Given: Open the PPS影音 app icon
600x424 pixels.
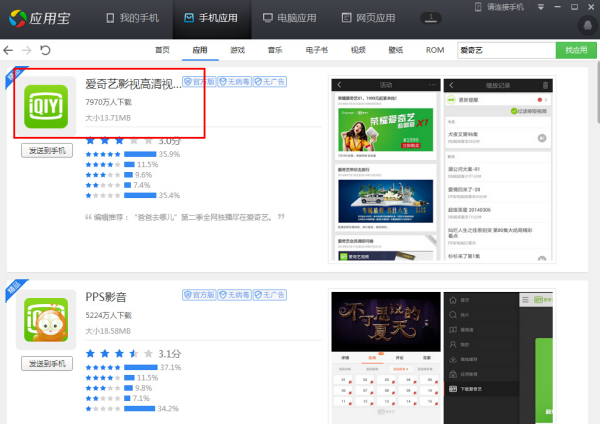Looking at the screenshot, I should (x=46, y=320).
